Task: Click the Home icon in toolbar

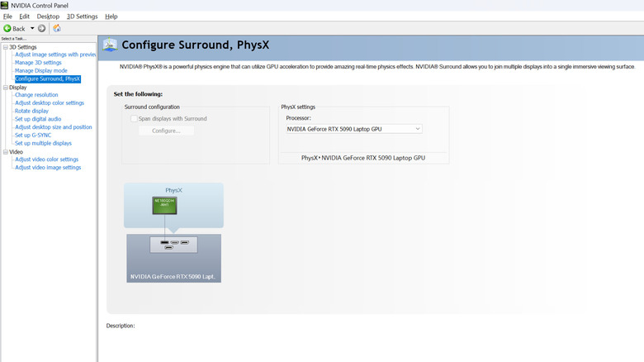Action: (x=57, y=28)
